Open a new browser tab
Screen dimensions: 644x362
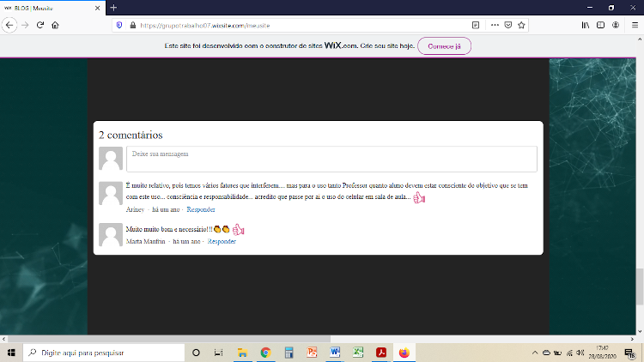[113, 8]
